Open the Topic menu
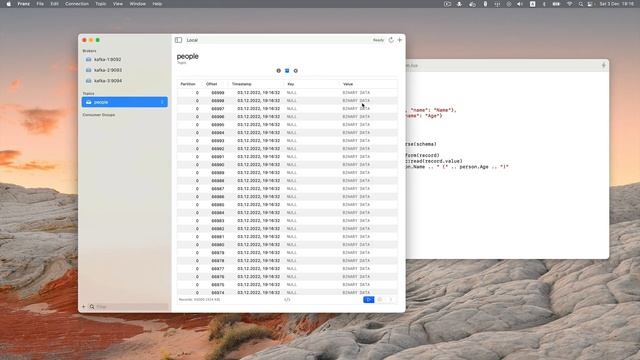This screenshot has width=640, height=360. [100, 4]
